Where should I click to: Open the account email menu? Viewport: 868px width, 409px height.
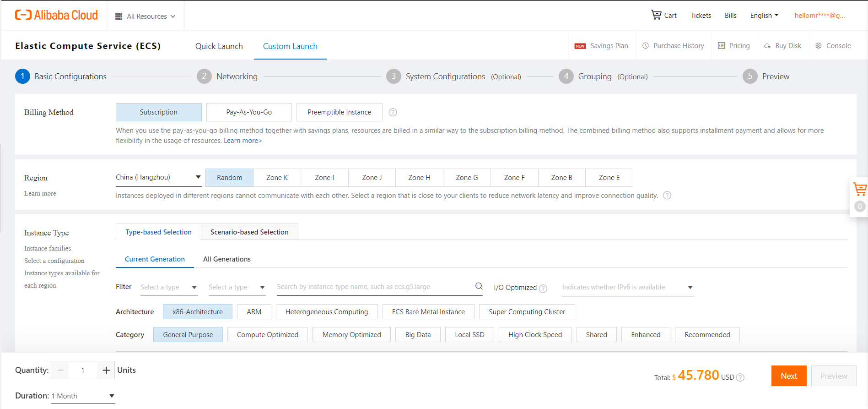click(x=820, y=16)
